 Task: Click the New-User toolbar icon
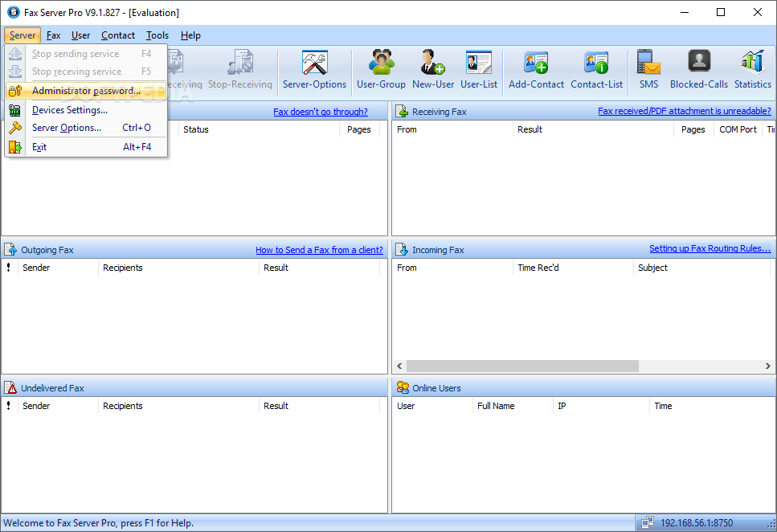(x=432, y=63)
